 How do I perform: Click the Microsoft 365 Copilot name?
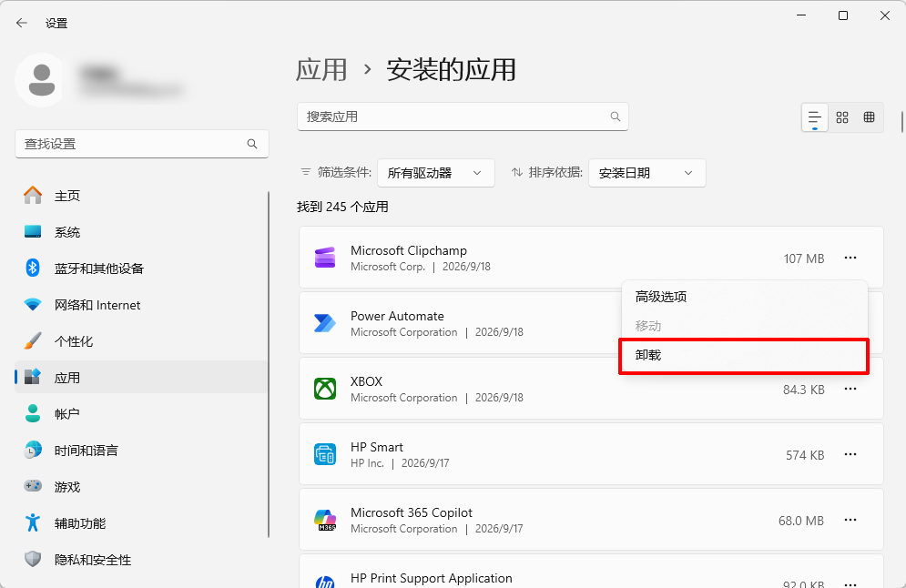pyautogui.click(x=412, y=513)
